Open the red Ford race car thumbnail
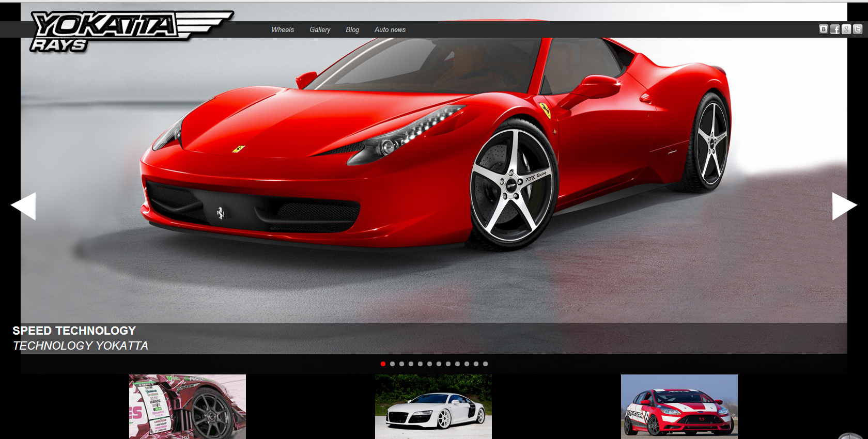 tap(679, 406)
